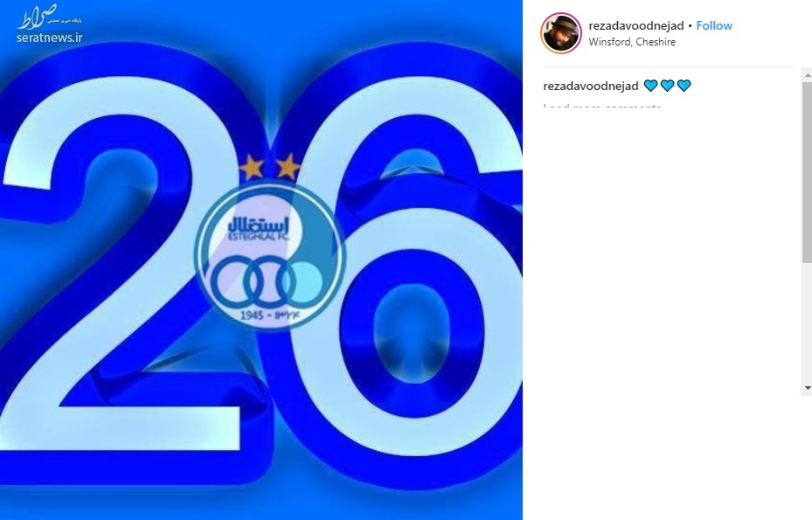Open the Winsford, Cheshire location link
The image size is (812, 520).
[632, 42]
